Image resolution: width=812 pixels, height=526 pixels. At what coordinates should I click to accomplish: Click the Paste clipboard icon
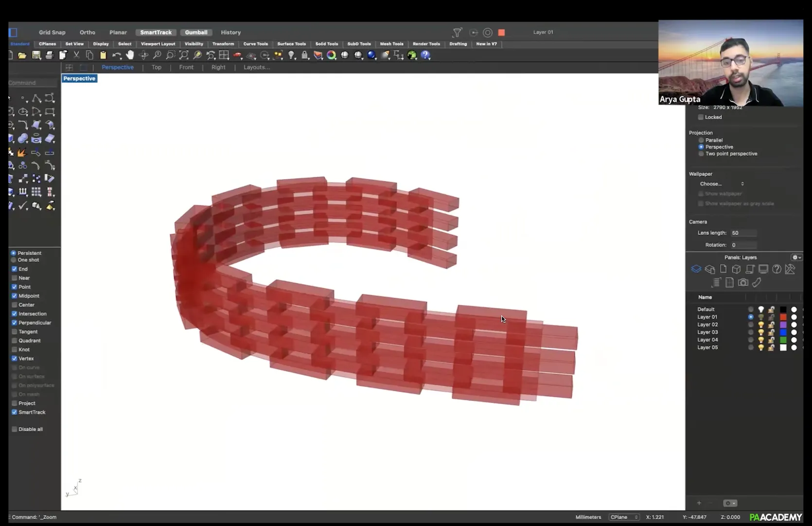tap(103, 55)
